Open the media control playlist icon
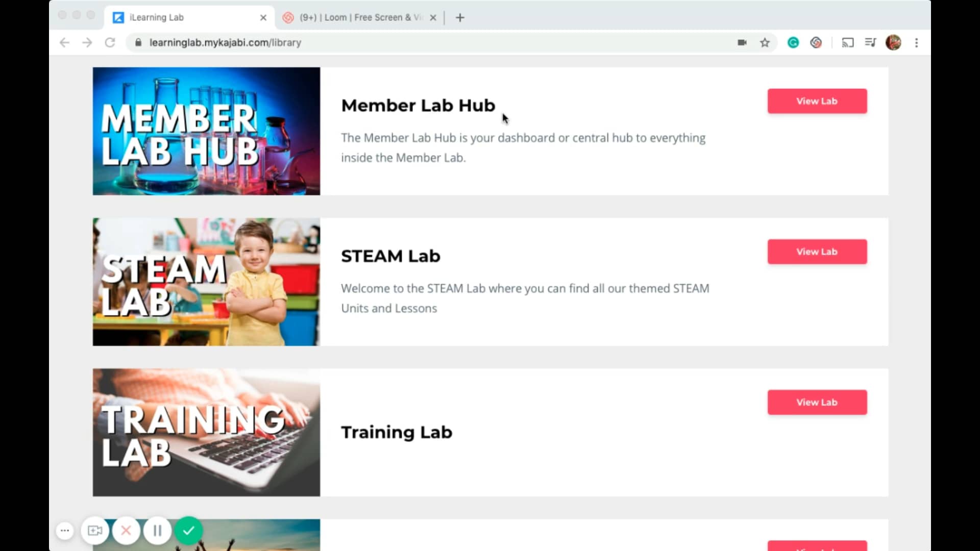980x551 pixels. click(x=871, y=43)
